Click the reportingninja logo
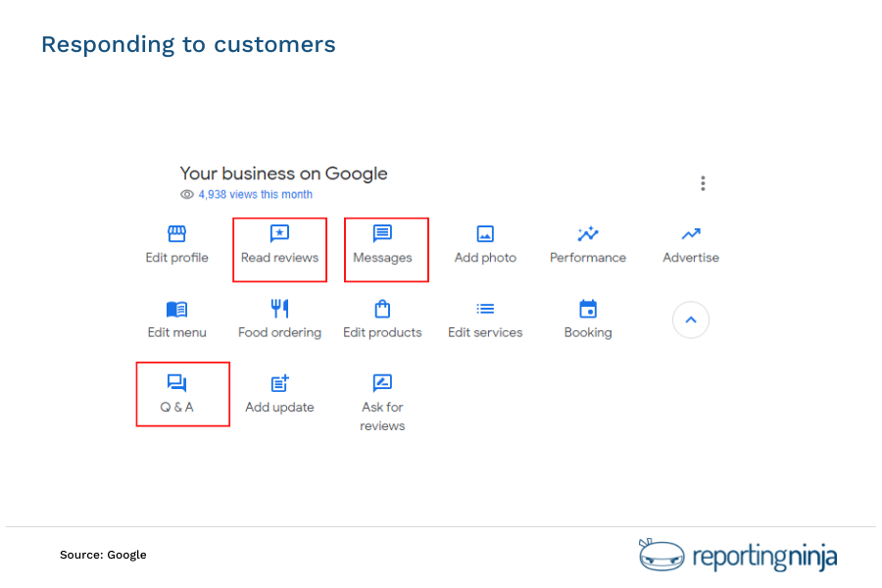 coord(737,556)
